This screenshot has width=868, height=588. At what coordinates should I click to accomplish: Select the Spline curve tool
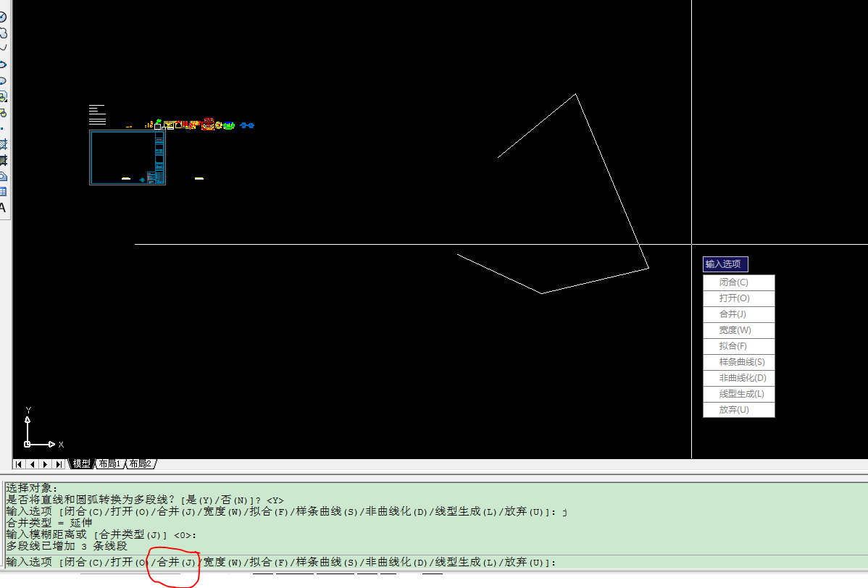coord(2,49)
